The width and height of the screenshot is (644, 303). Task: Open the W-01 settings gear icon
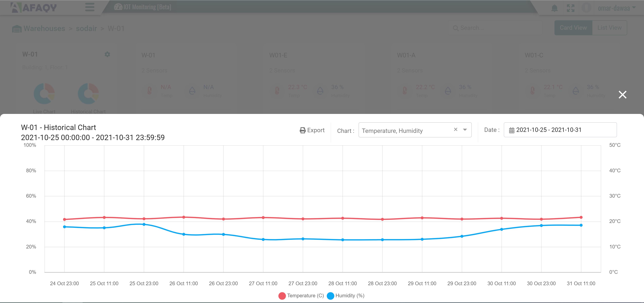pyautogui.click(x=107, y=54)
